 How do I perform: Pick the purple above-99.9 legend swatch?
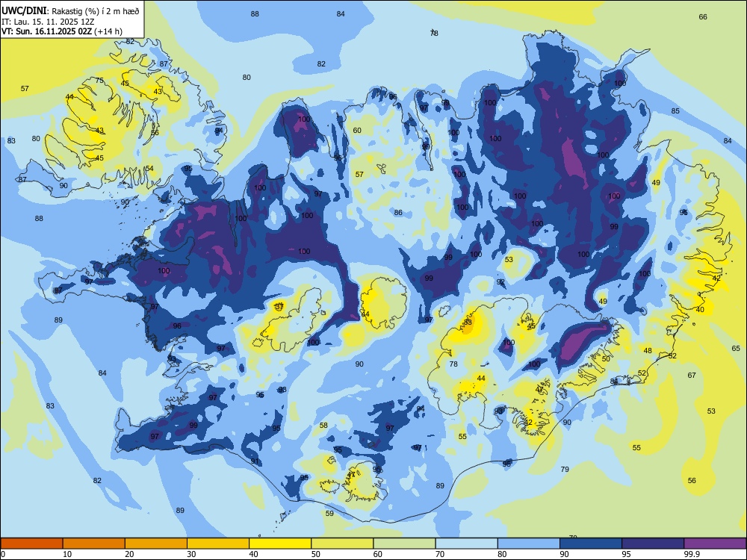click(x=715, y=544)
